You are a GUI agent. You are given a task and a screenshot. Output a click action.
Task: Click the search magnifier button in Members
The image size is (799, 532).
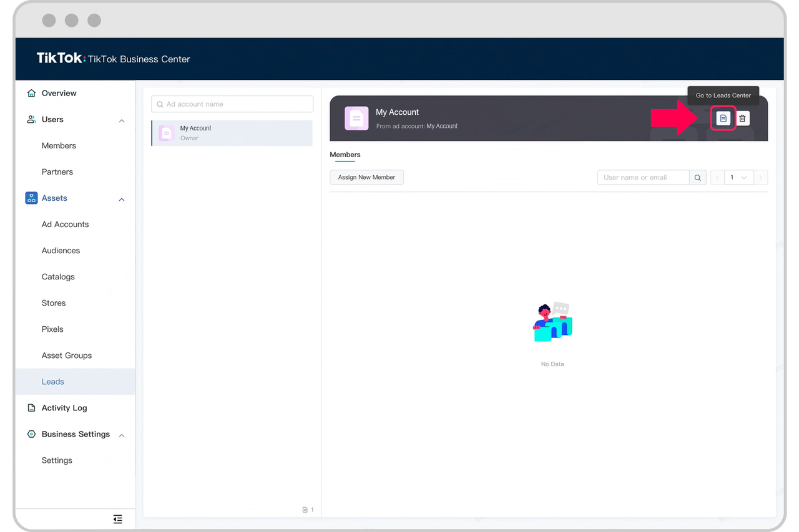(698, 178)
